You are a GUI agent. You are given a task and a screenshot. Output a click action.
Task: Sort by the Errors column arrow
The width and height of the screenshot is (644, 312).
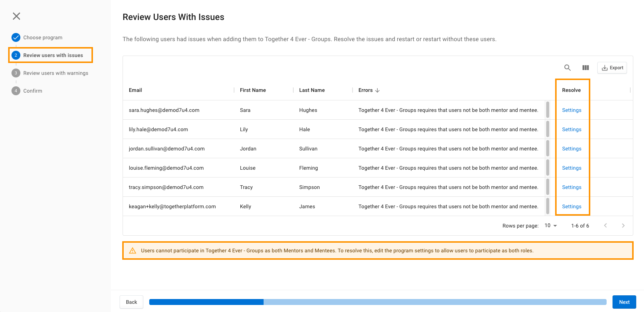[x=377, y=90]
